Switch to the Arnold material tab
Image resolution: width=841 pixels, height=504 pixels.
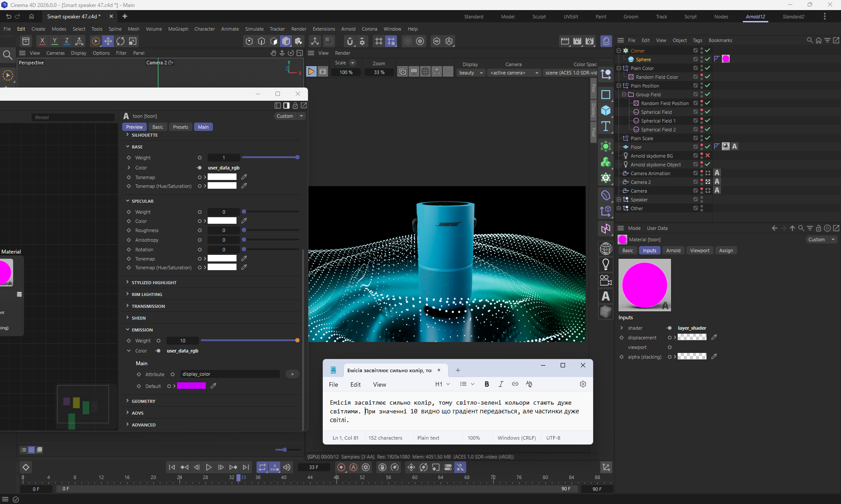click(673, 250)
